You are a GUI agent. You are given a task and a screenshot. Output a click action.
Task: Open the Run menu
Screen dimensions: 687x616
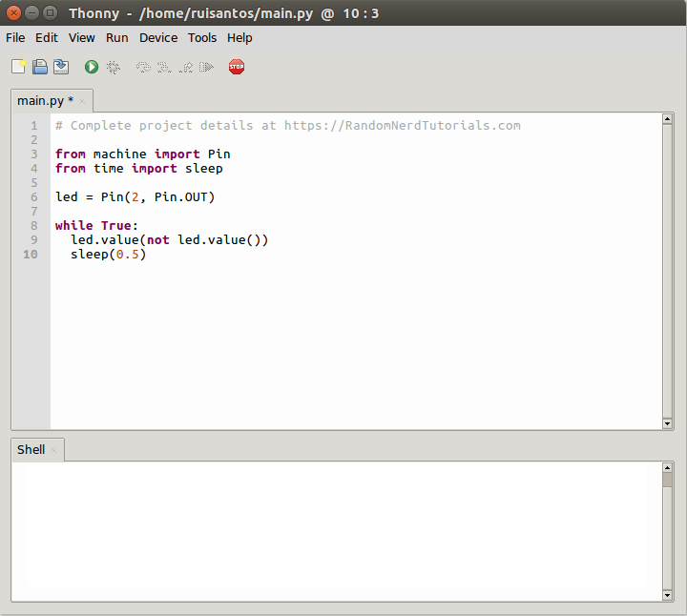[x=117, y=38]
